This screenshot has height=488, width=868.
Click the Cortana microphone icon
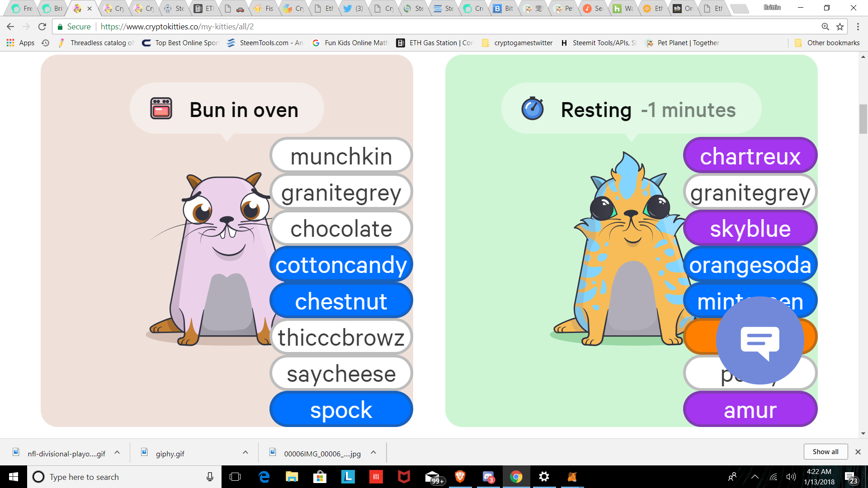(x=210, y=477)
